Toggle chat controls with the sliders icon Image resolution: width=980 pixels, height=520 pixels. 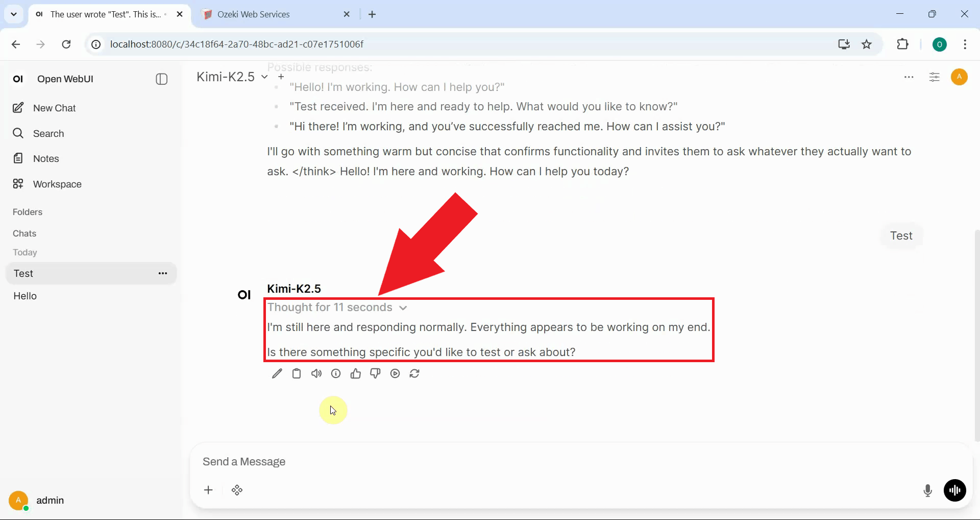point(935,77)
